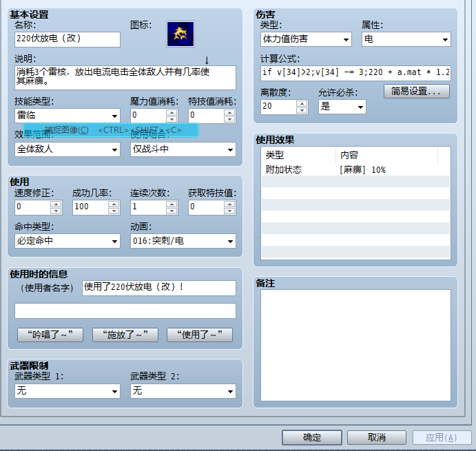Increase 连续次数 with the up arrow
Screen dimensions: 476x451
coord(172,204)
